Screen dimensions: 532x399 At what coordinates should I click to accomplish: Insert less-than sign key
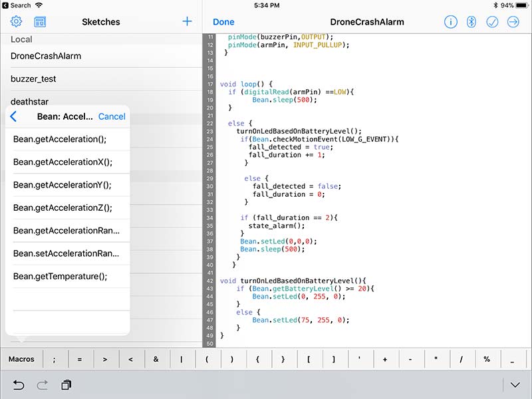[130, 359]
